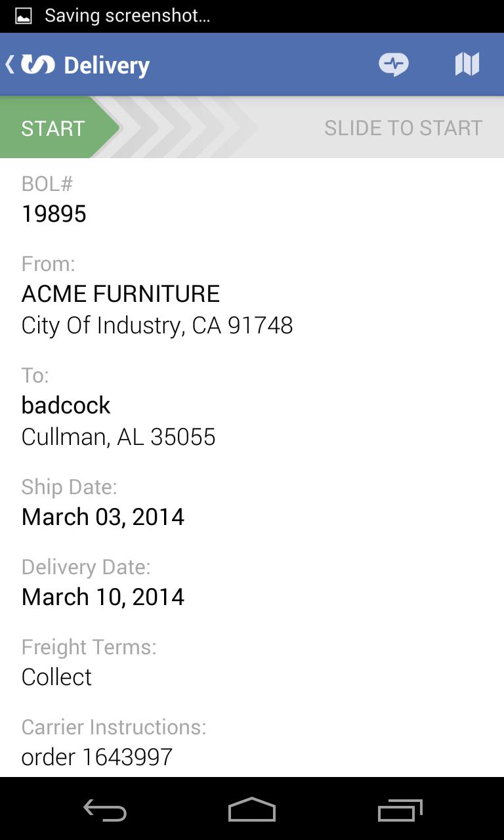Tap the back chevron in header
Viewport: 504px width, 840px height.
[x=10, y=64]
